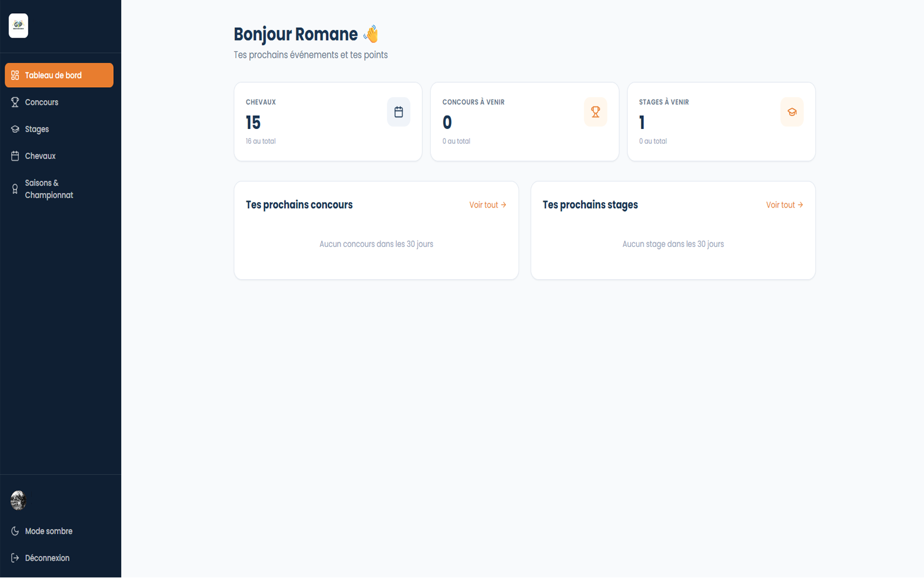Select the Chevaux count 15
This screenshot has width=924, height=578.
tap(253, 123)
